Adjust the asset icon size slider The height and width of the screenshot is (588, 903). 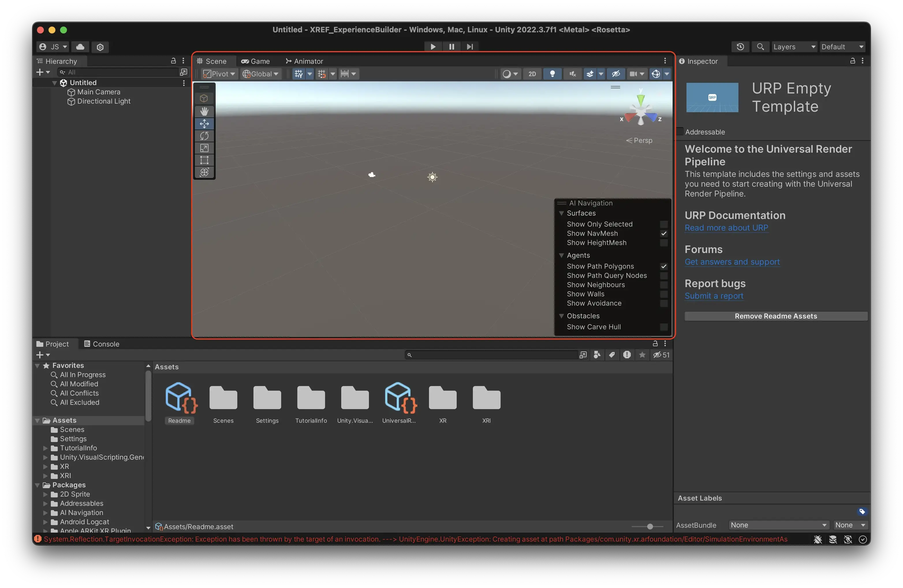650,526
